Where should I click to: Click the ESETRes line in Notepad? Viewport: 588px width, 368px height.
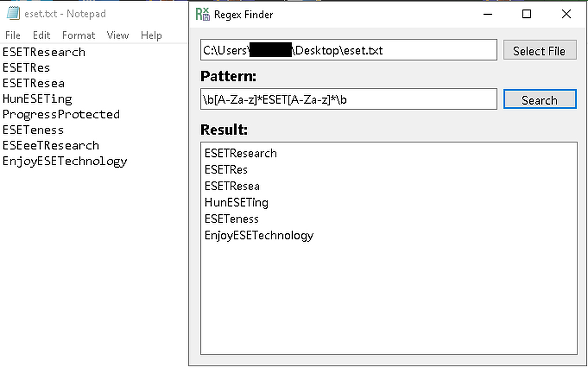[26, 68]
